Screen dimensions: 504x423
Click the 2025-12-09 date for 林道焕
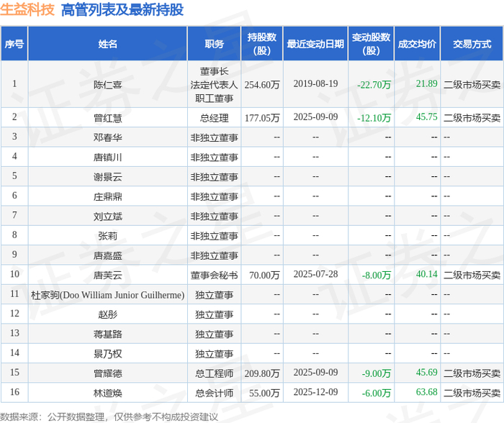point(315,392)
